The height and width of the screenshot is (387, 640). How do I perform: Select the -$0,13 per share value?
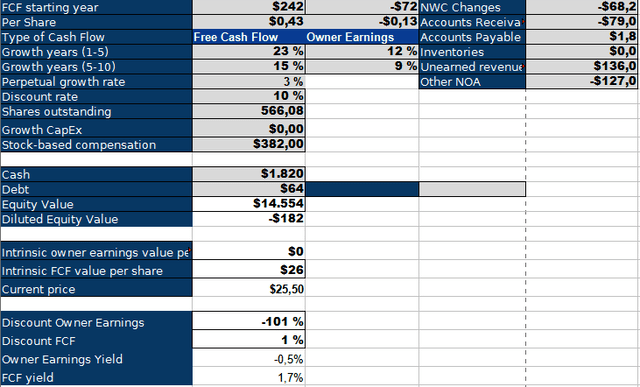[362, 22]
